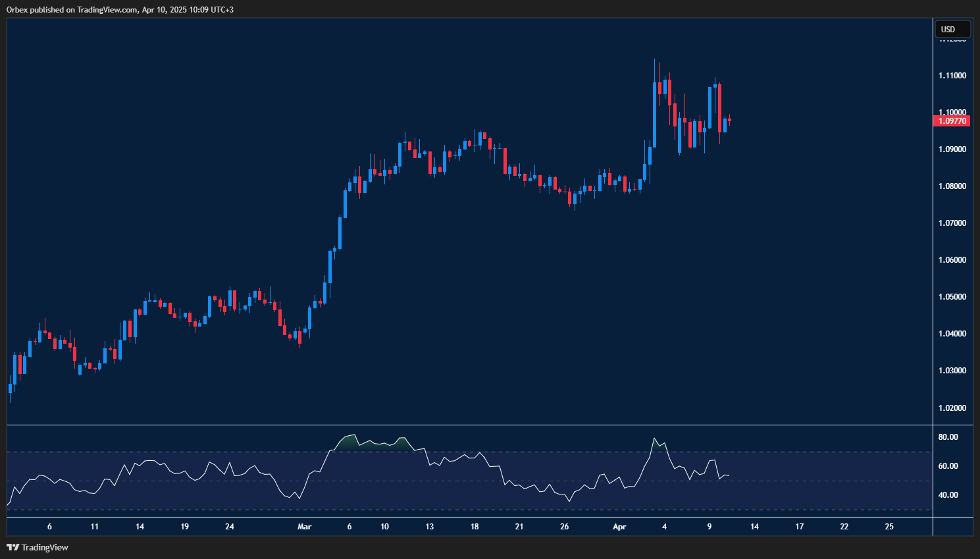Click the TradingView logo icon
The width and height of the screenshot is (980, 559).
point(11,547)
